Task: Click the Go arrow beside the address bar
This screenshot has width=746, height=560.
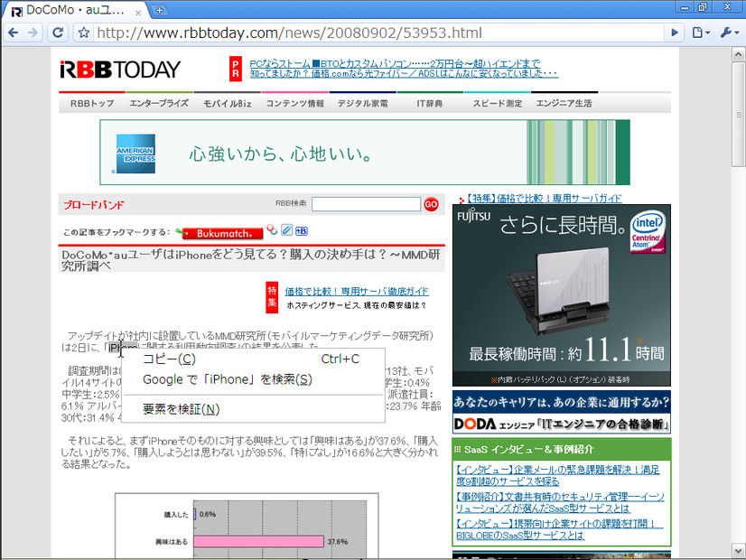Action: tap(674, 33)
